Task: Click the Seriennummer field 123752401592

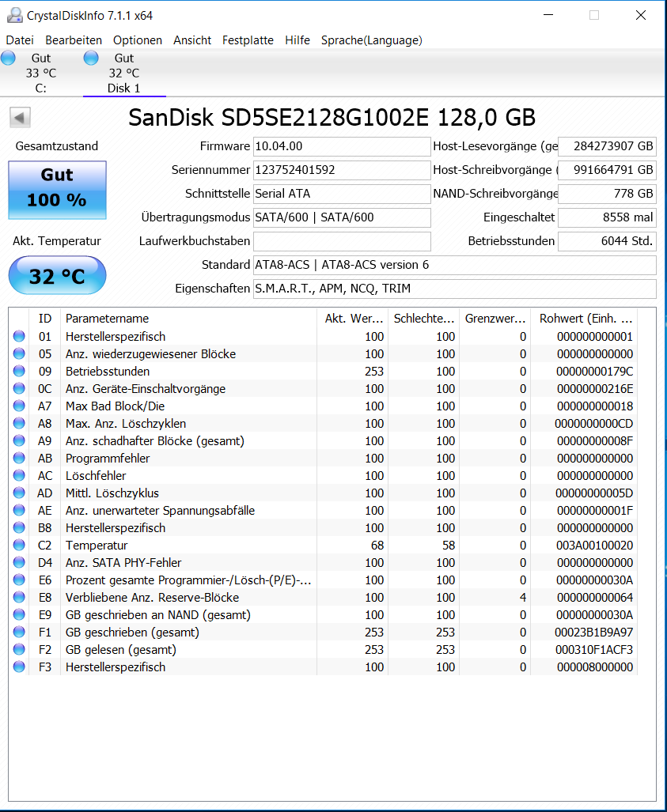Action: 342,170
